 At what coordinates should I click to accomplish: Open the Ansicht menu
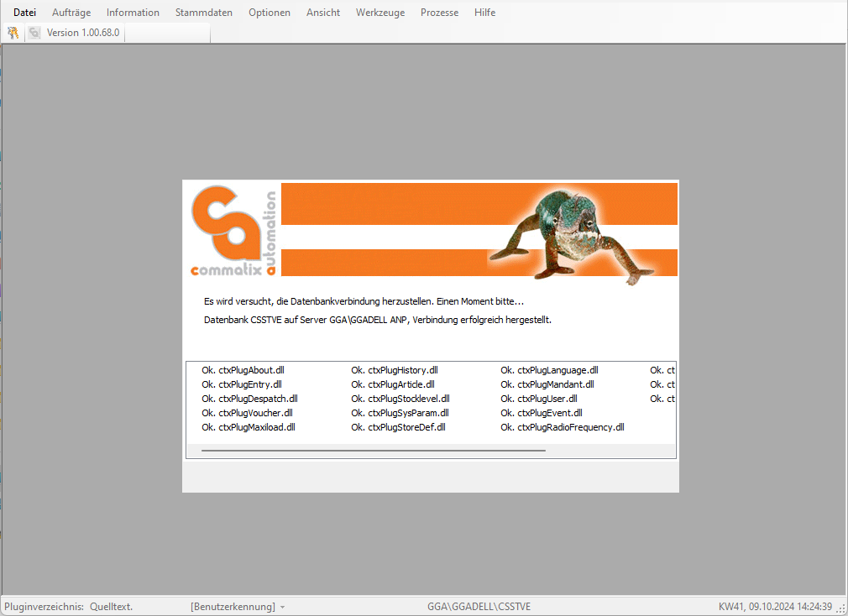tap(323, 13)
